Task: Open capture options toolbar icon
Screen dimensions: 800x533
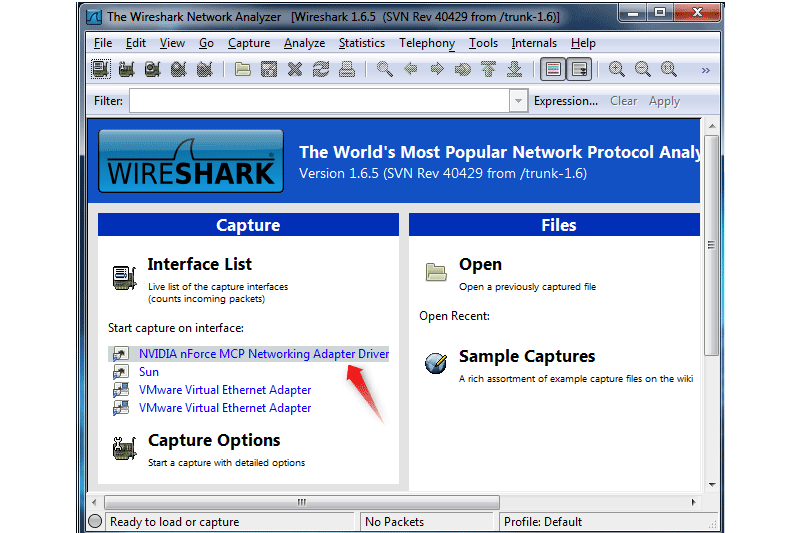Action: (127, 69)
